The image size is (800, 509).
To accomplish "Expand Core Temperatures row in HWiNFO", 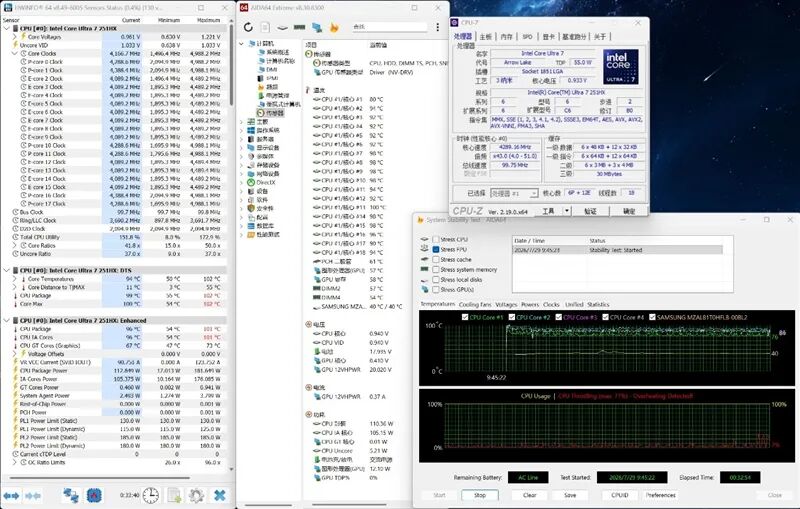I will pyautogui.click(x=15, y=279).
